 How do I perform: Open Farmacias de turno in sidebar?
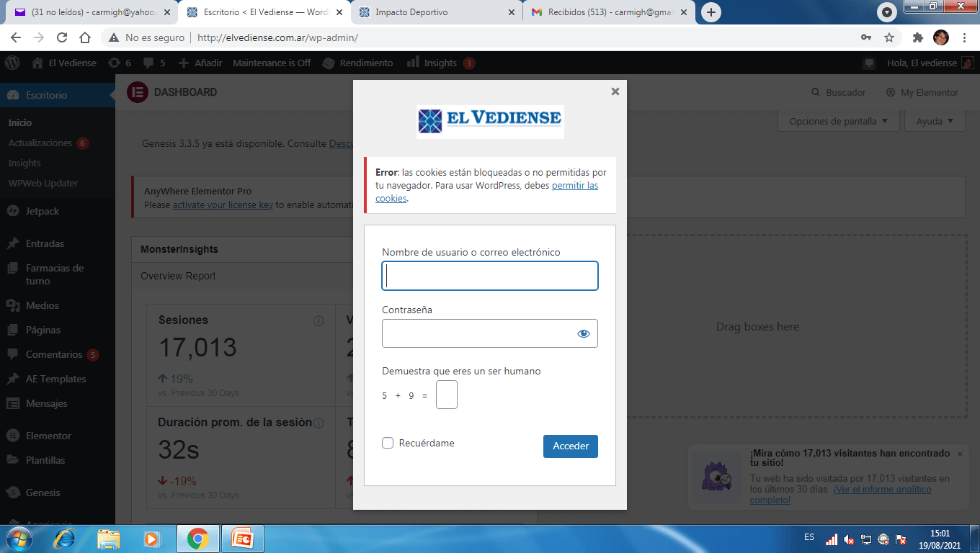(x=55, y=274)
